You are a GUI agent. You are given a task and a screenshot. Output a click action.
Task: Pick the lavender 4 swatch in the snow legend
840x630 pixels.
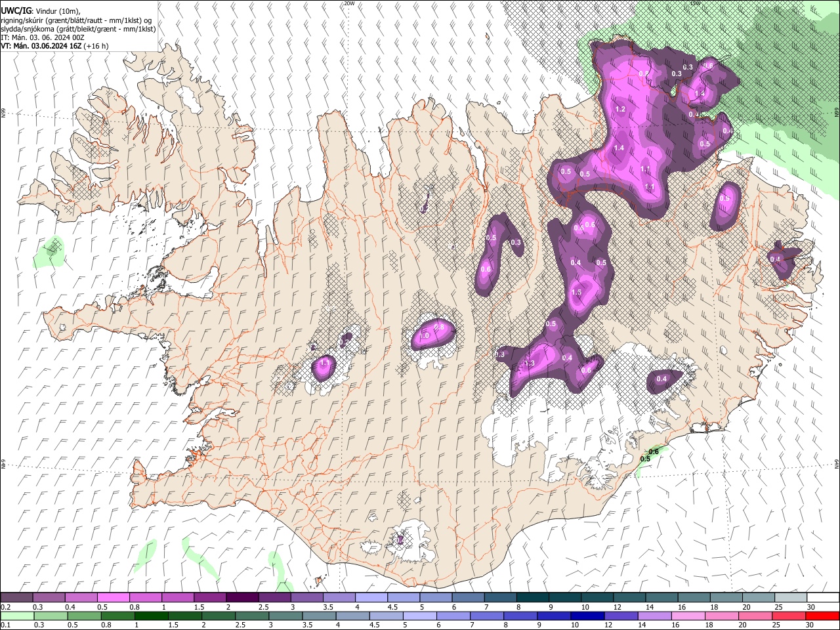pos(371,598)
